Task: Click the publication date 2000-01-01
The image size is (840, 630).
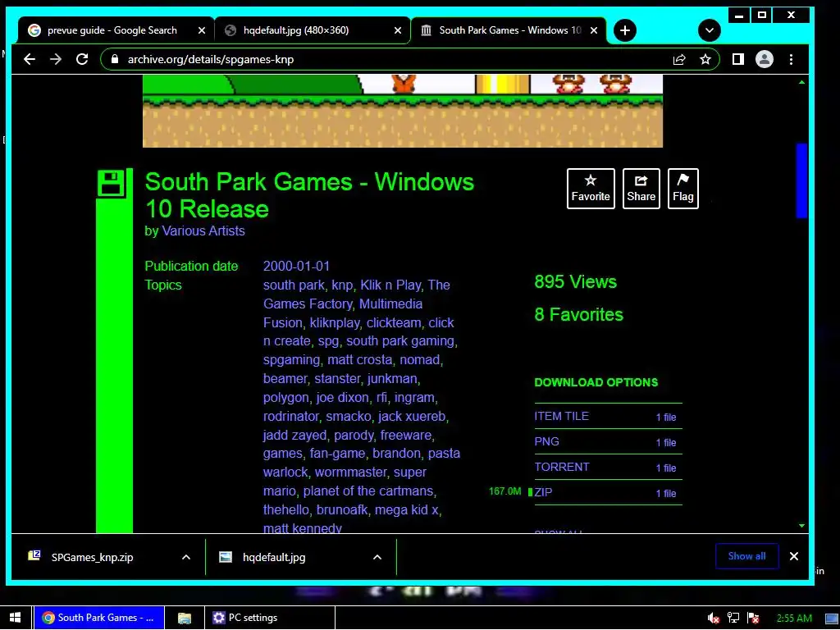Action: point(296,267)
